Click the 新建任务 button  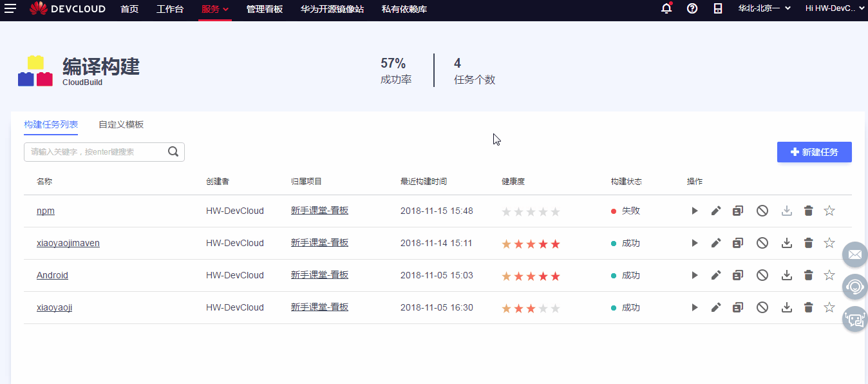[814, 152]
